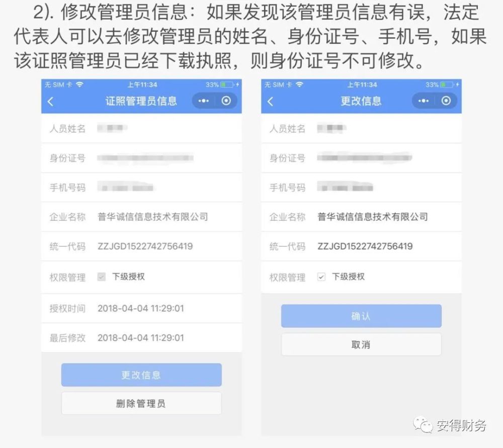
Task: Tap 企业名称 row in 更改信息 form
Action: tap(361, 217)
